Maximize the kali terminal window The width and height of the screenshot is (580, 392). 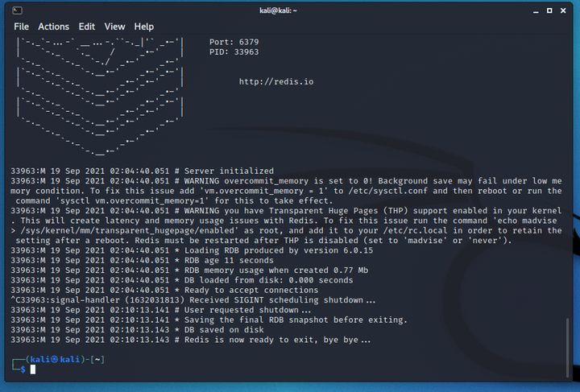(549, 10)
